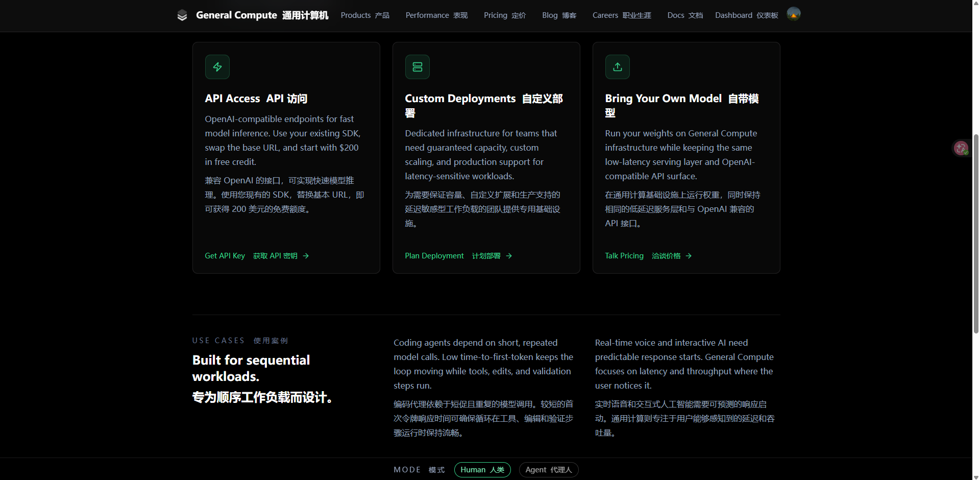Click the arrow icon next to Get API Key
Image resolution: width=980 pixels, height=480 pixels.
click(306, 256)
